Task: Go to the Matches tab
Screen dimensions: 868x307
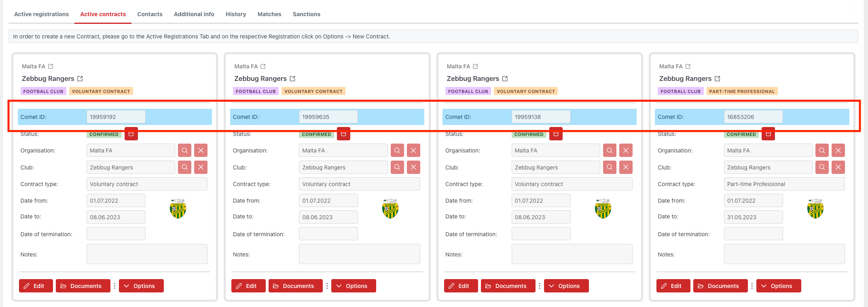Action: click(x=269, y=14)
